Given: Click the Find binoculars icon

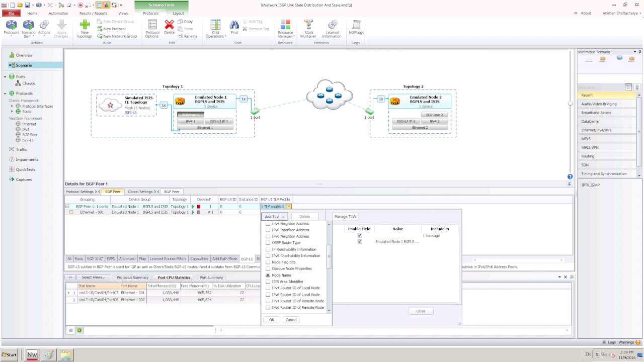Looking at the screenshot, I should click(234, 25).
